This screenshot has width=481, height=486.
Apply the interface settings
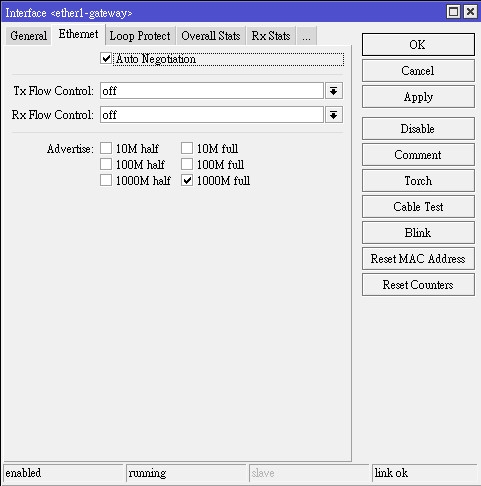(x=418, y=97)
